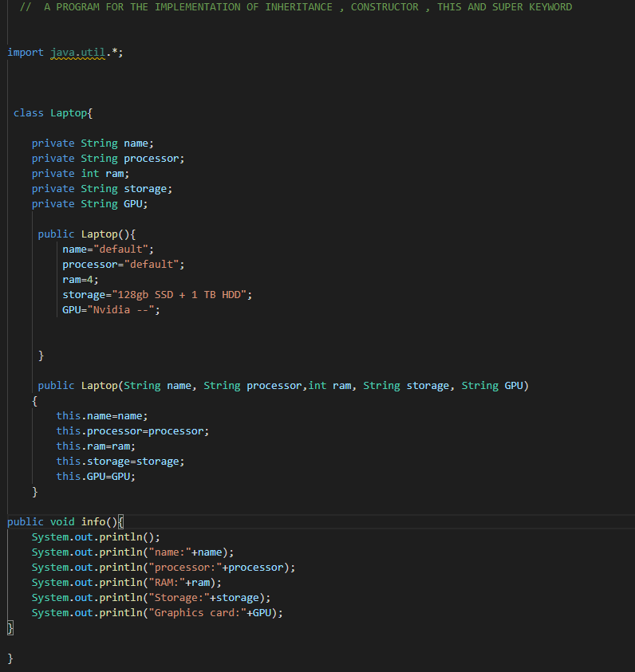Click 'private int ram;' field line
The image size is (635, 672).
(81, 174)
